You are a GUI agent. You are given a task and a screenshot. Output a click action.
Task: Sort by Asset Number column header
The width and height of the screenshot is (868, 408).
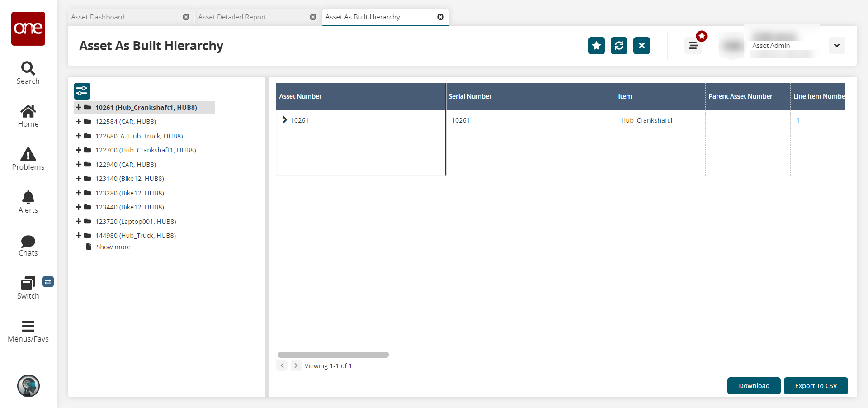click(x=361, y=96)
